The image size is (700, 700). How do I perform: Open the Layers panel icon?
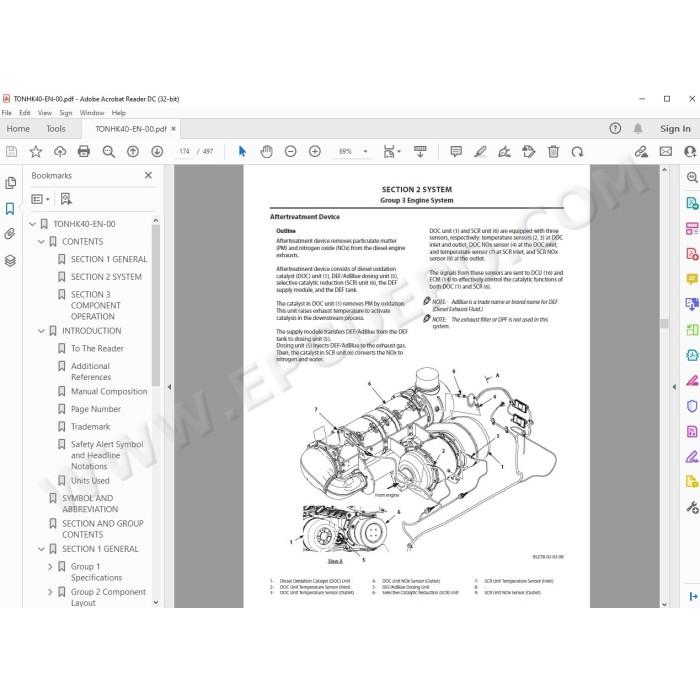pyautogui.click(x=10, y=260)
